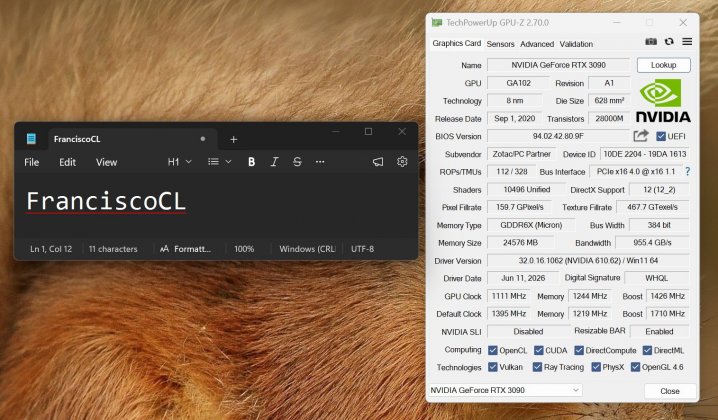Open Notepad settings gear

[x=402, y=162]
